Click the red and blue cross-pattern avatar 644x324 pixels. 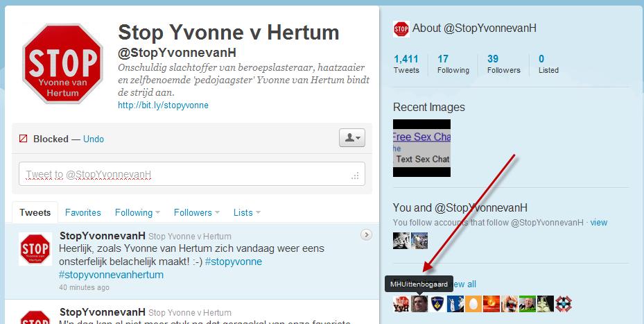pyautogui.click(x=564, y=304)
